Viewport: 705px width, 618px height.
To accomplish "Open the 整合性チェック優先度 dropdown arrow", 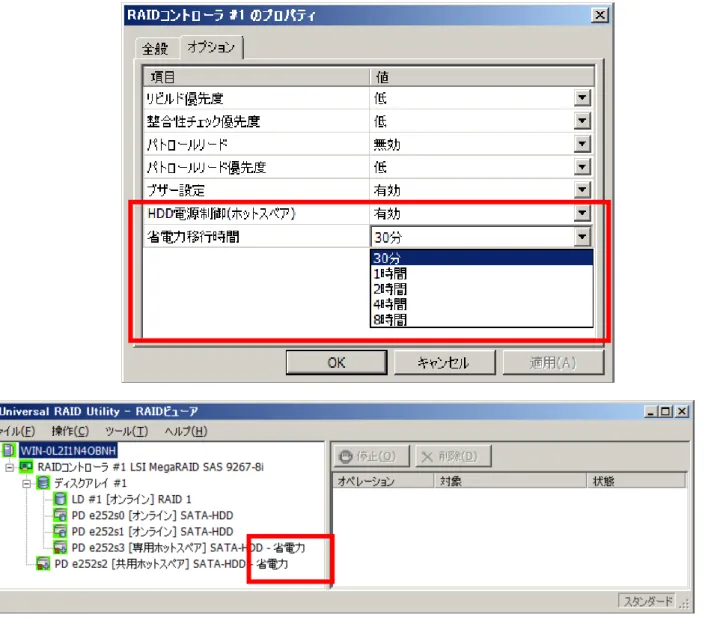I will (582, 120).
